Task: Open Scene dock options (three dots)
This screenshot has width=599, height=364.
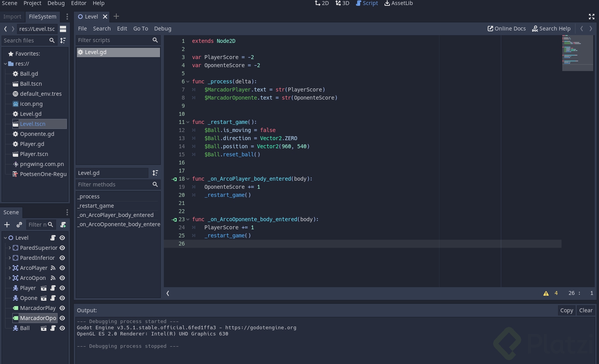Action: point(67,212)
